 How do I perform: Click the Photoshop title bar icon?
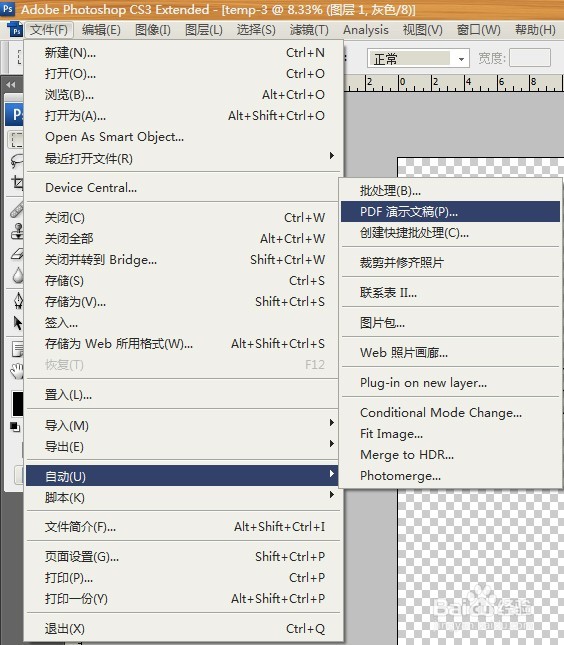(x=7, y=9)
